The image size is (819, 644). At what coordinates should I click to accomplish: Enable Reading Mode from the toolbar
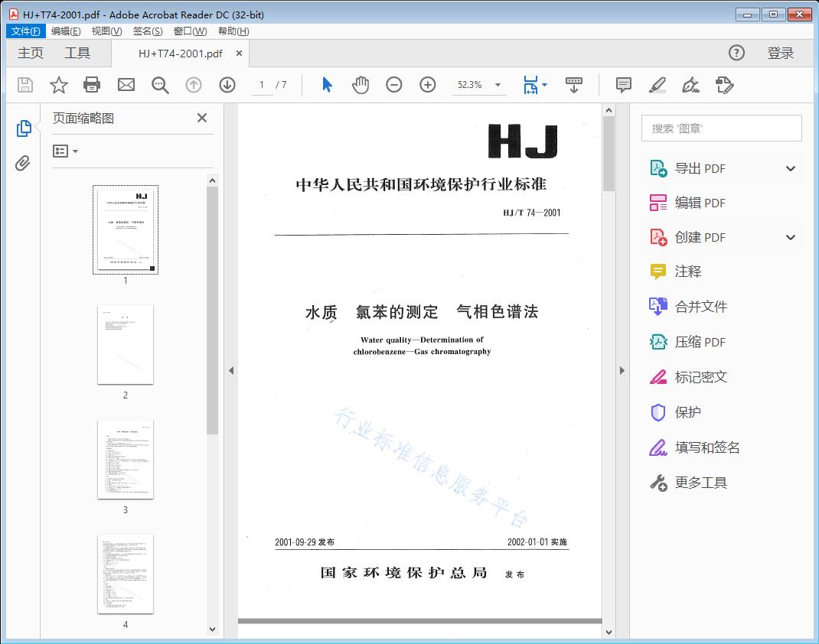[x=574, y=85]
